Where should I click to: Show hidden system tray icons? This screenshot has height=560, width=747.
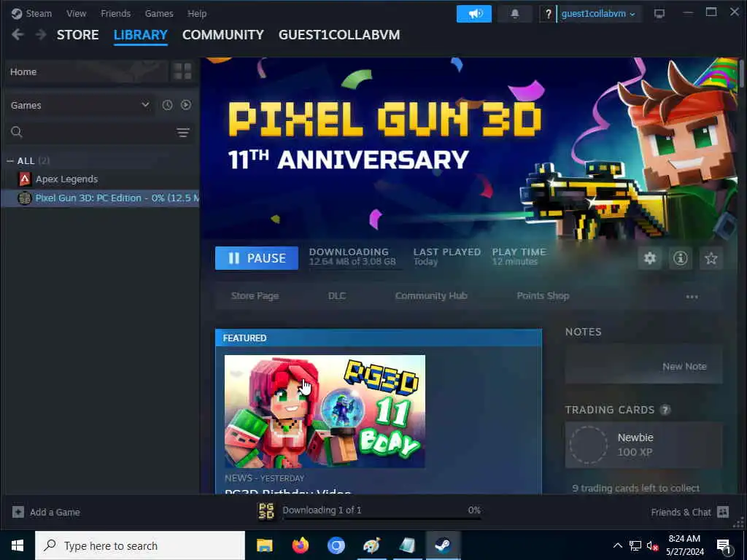[617, 545]
